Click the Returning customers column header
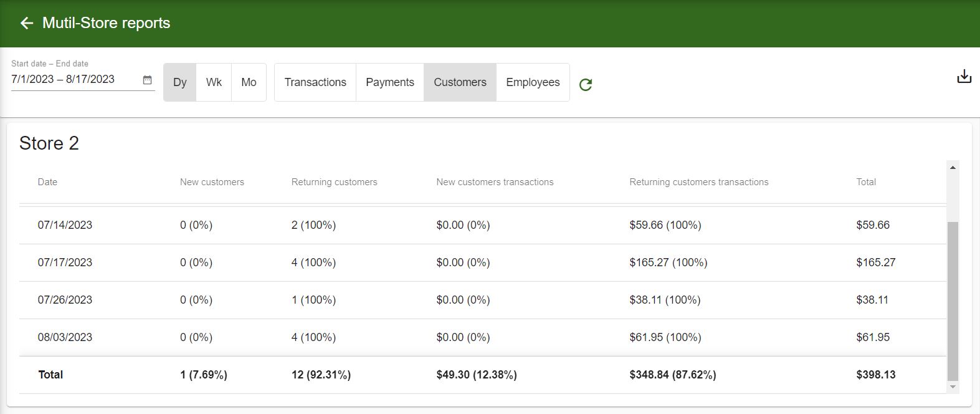Screen dimensions: 980x414 (x=334, y=182)
